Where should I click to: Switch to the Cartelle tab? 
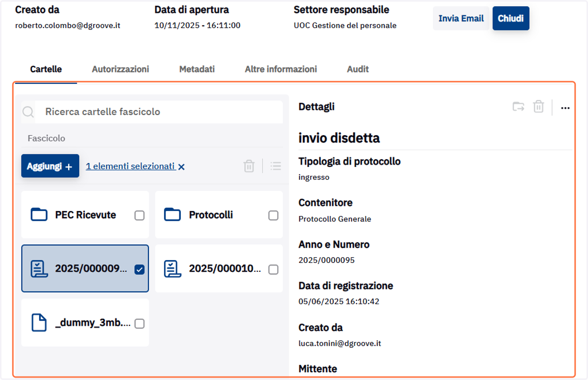(46, 69)
